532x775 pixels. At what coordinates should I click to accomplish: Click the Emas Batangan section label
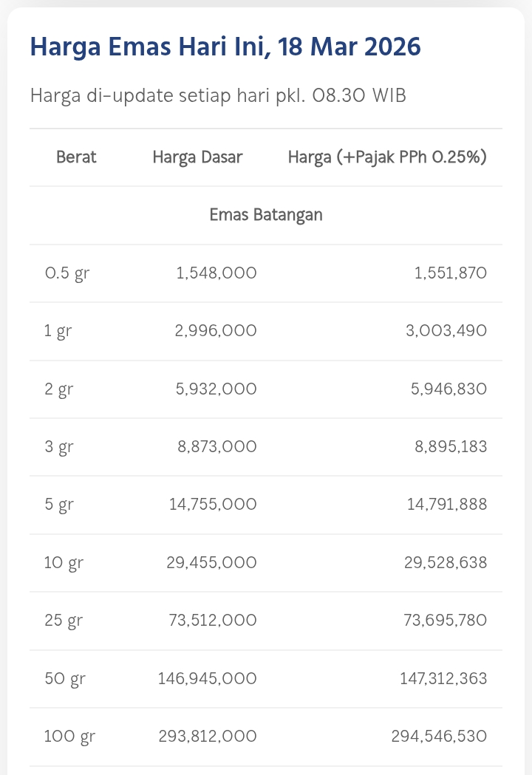pyautogui.click(x=266, y=215)
